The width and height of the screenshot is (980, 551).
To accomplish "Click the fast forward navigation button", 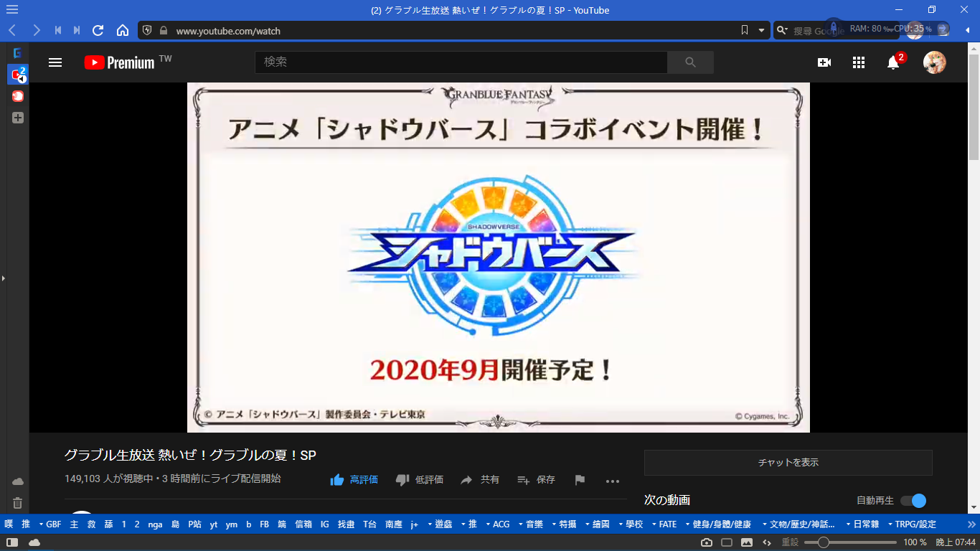I will (x=77, y=30).
